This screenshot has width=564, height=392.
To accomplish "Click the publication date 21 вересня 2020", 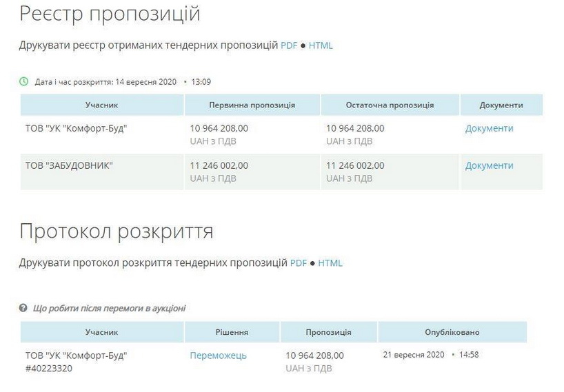I will [x=414, y=355].
